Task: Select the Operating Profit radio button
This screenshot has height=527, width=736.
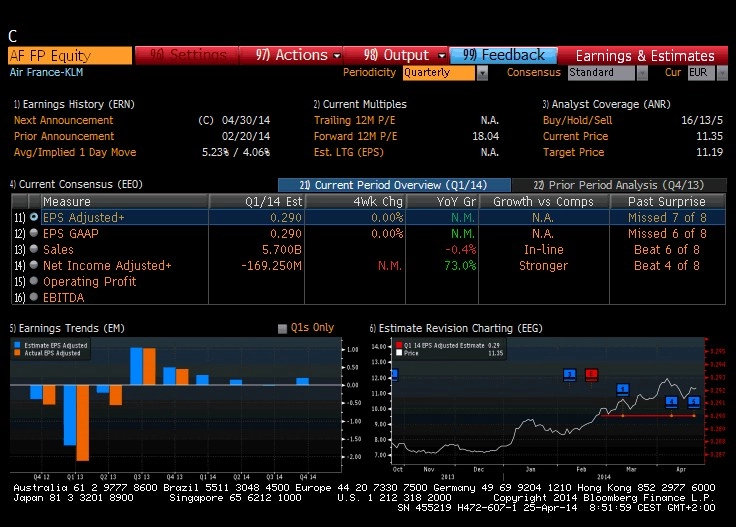Action: 34,281
